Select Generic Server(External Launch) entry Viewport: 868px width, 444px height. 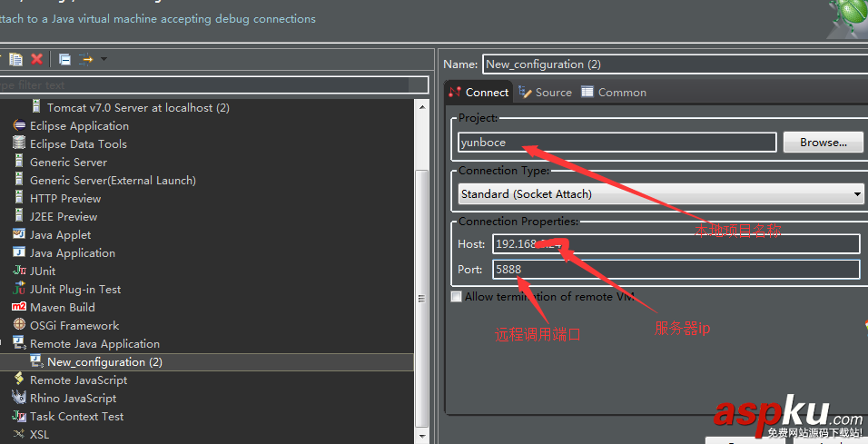click(113, 181)
